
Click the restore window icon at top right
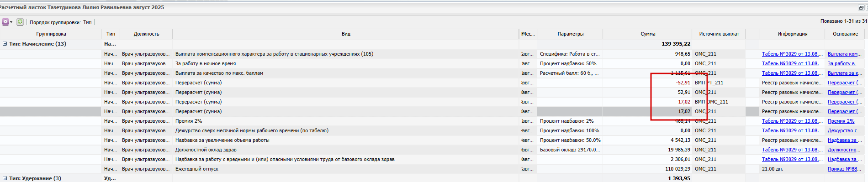click(861, 8)
